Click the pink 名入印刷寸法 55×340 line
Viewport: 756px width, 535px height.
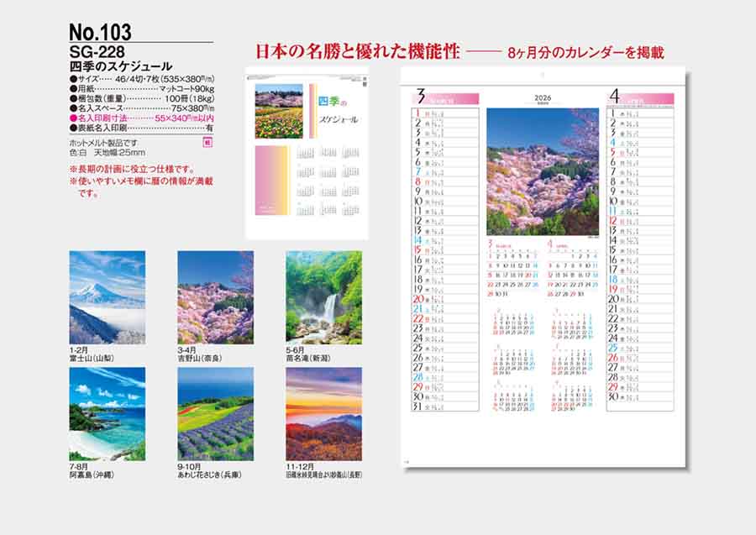pos(142,118)
